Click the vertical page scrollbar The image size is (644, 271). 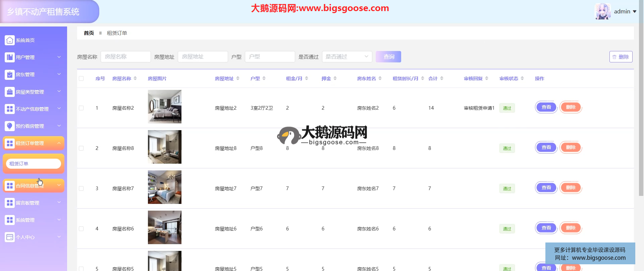point(641,101)
